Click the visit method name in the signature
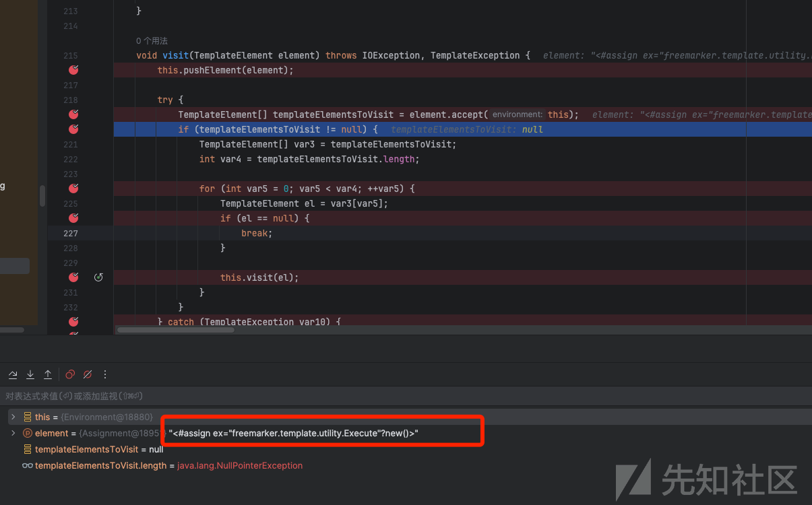 tap(175, 55)
